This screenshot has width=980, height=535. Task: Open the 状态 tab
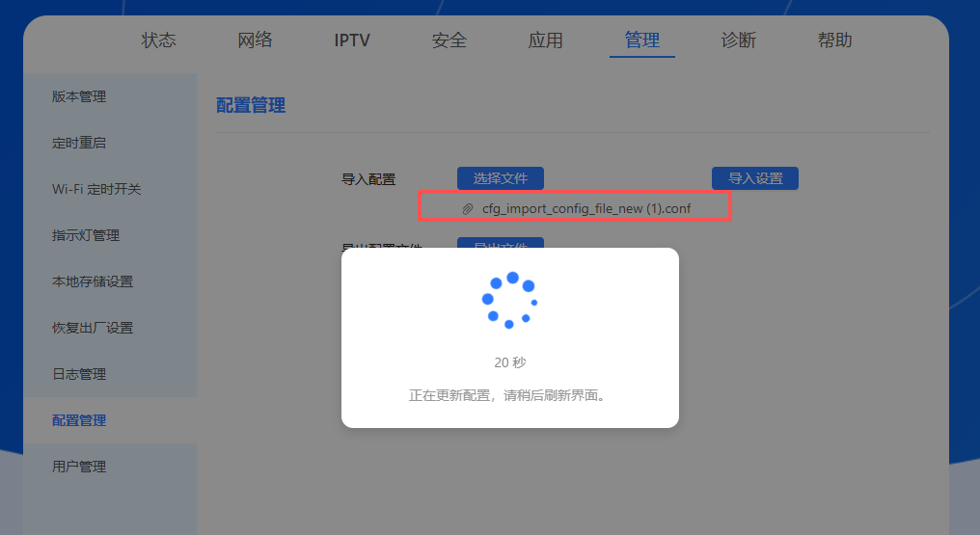pos(158,40)
